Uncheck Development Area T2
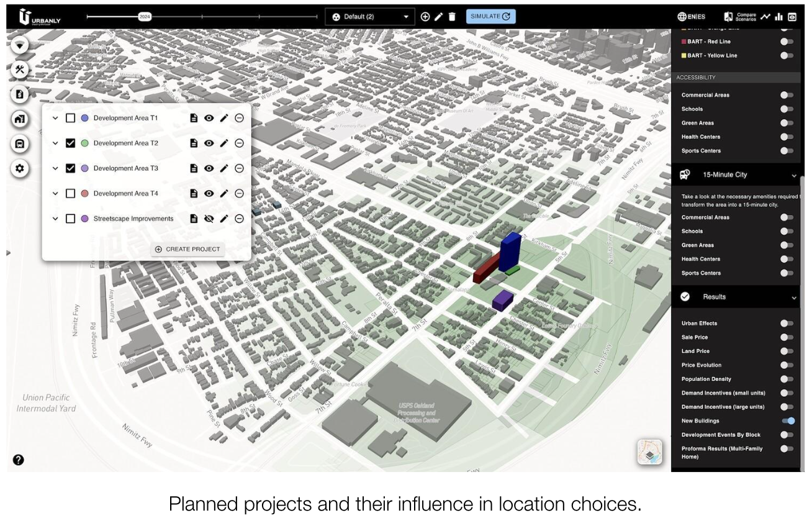The height and width of the screenshot is (526, 812). point(70,143)
